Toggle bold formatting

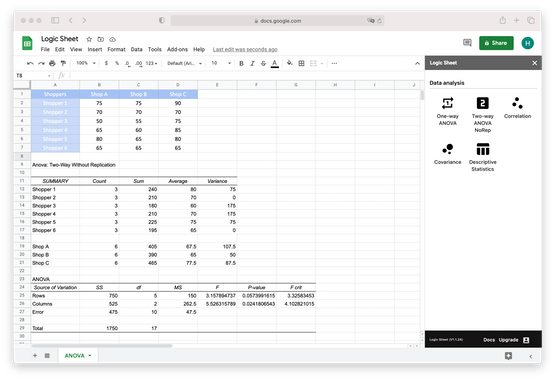tap(241, 63)
